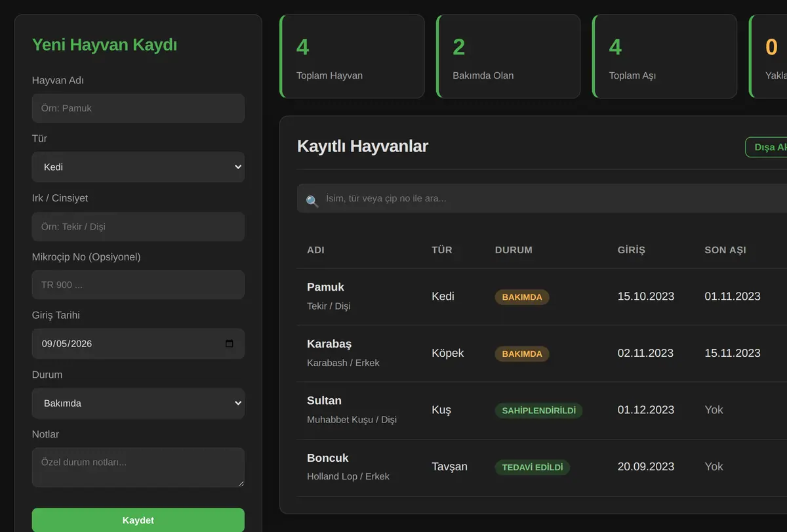Click the entry date 01.12.2023

(646, 410)
